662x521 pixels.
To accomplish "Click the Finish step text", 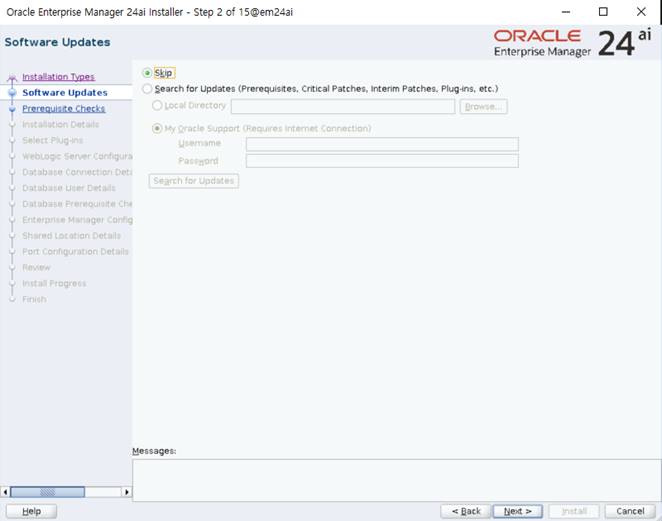I will [x=34, y=299].
